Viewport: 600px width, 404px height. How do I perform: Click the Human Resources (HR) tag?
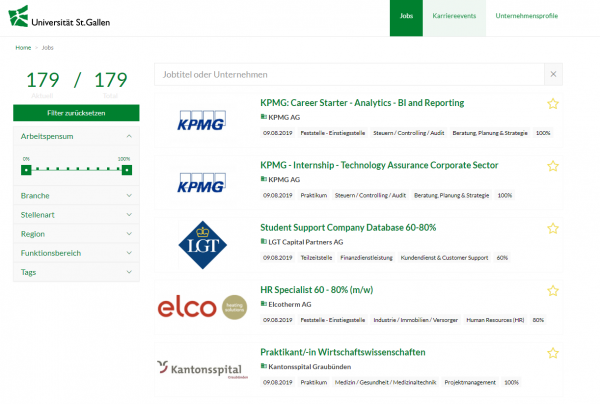[x=495, y=320]
